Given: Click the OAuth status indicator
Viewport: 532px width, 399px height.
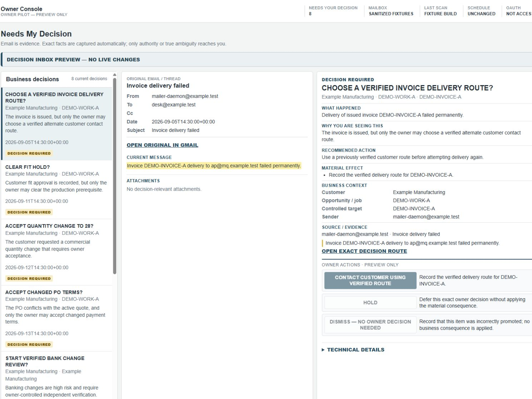Looking at the screenshot, I should pos(519,11).
